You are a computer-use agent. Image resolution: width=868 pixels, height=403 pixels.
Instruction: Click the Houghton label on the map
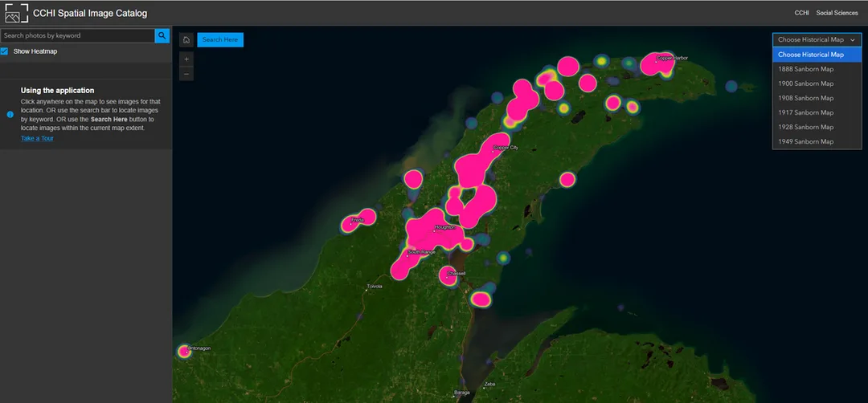445,227
